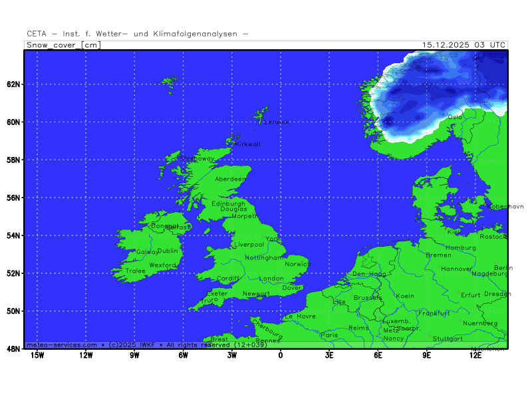Screen dimensions: 532x399
Task: Click the CETA institute header text
Action: tap(138, 33)
